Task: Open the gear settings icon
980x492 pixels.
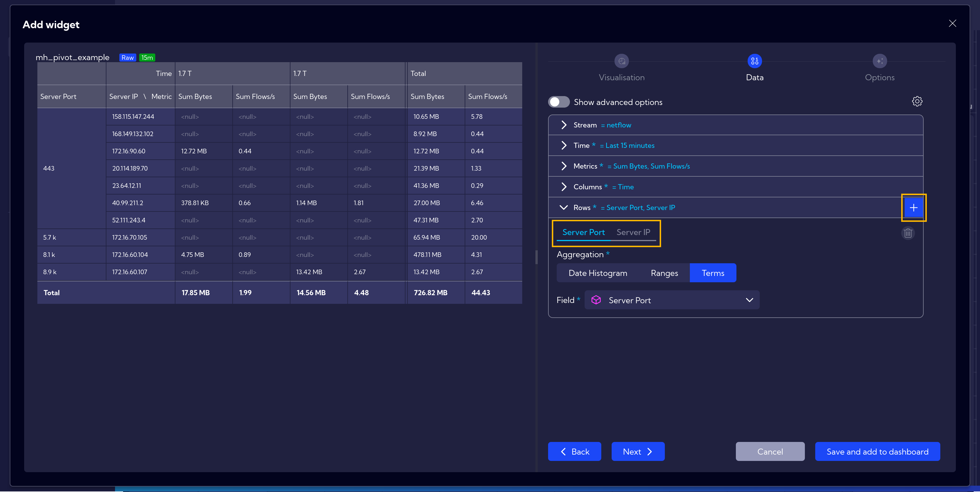Action: pos(917,101)
